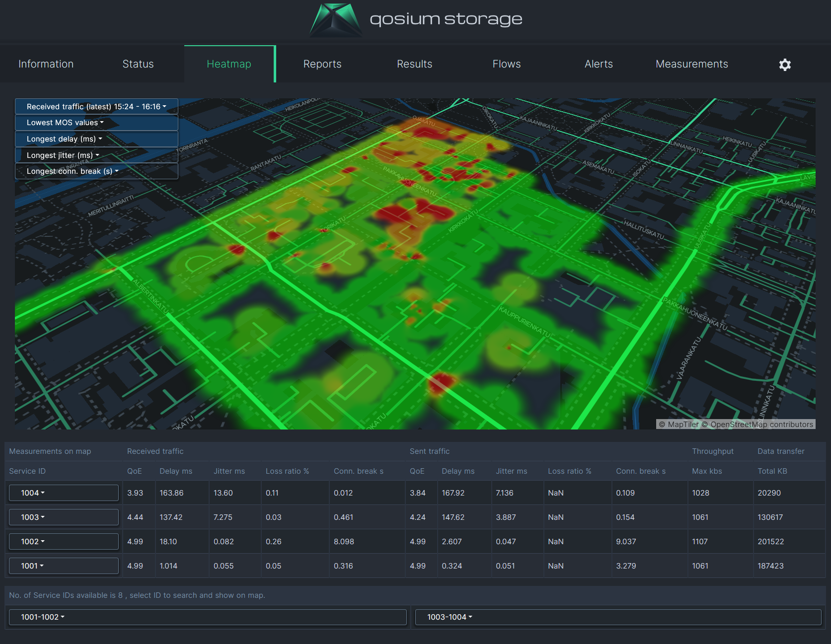This screenshot has height=644, width=831.
Task: Open settings via the gear icon
Action: [x=784, y=65]
